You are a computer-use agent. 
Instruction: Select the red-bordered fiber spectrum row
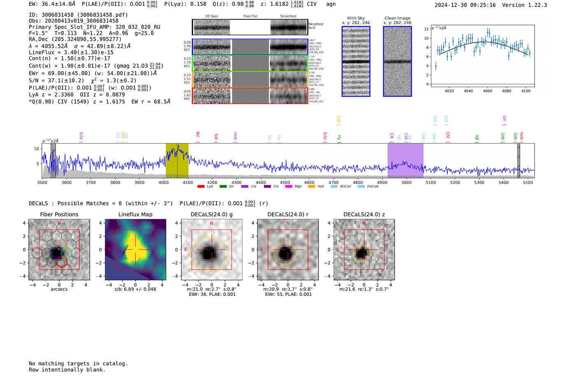point(250,95)
